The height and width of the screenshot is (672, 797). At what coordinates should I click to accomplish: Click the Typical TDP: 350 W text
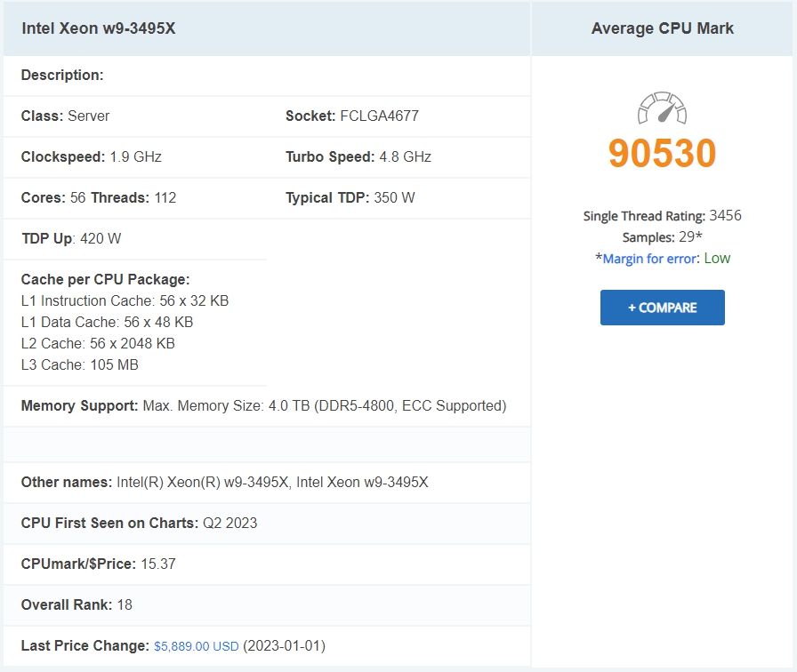[350, 197]
